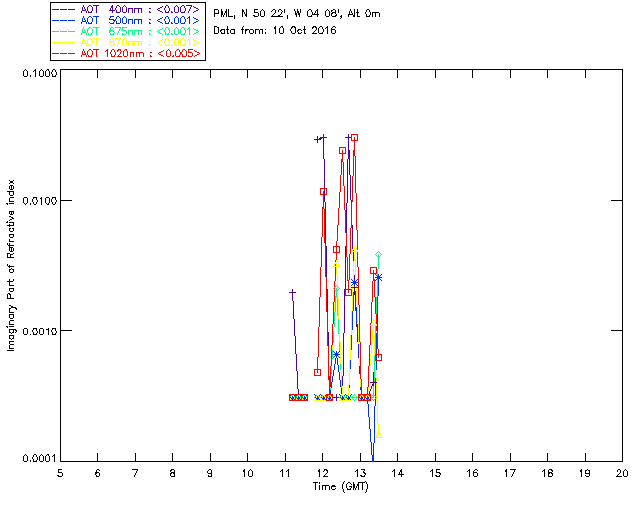Screen dimensions: 640x512
Task: Click the 5 tick on the time axis
Action: click(x=60, y=472)
